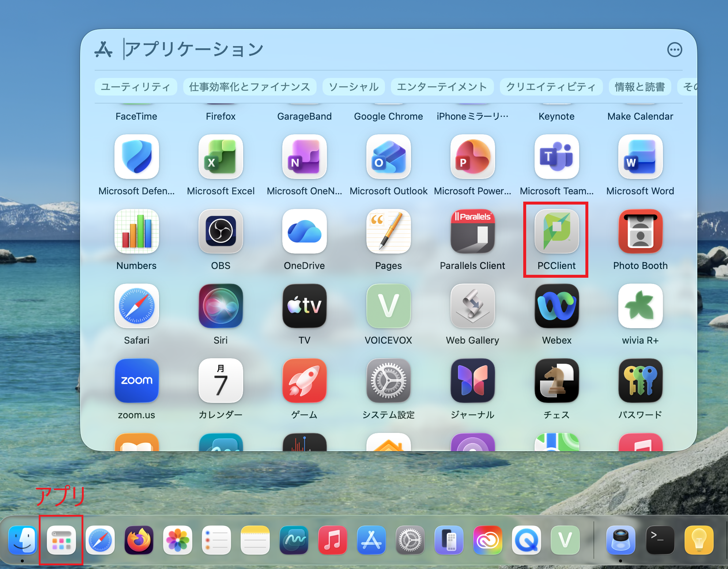Open Siri from the apps grid
The width and height of the screenshot is (728, 569).
pos(220,306)
